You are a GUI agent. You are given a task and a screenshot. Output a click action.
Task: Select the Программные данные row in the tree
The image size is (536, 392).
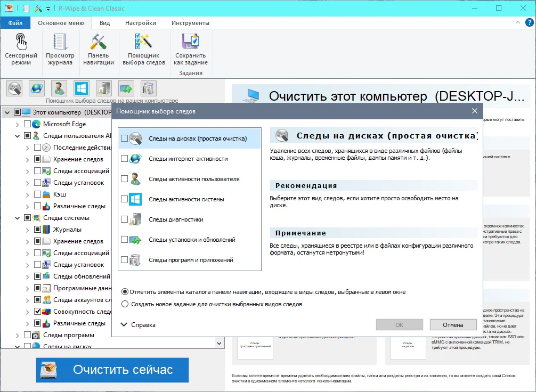pos(82,288)
